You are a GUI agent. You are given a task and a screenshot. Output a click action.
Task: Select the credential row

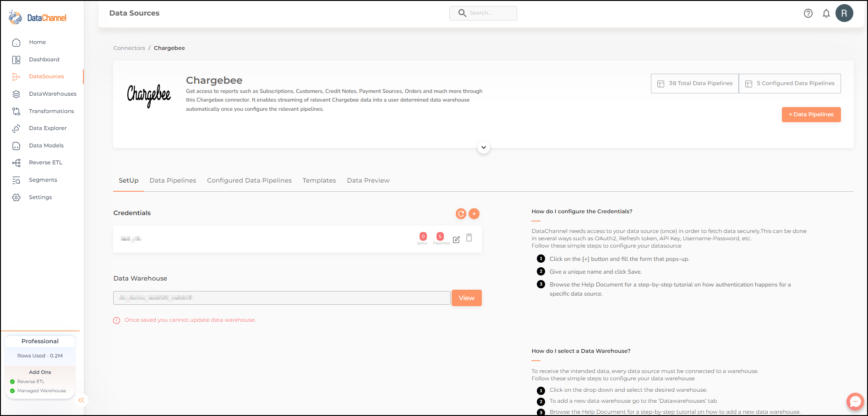click(297, 239)
